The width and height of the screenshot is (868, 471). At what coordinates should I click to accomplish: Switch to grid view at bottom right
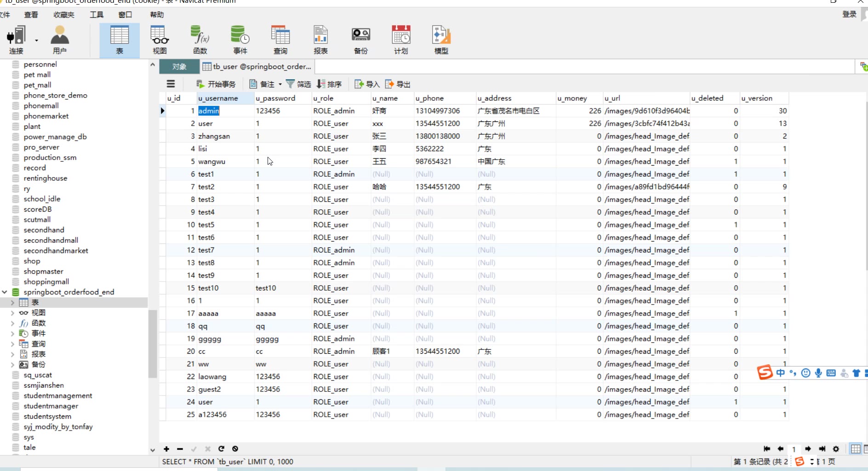click(855, 449)
